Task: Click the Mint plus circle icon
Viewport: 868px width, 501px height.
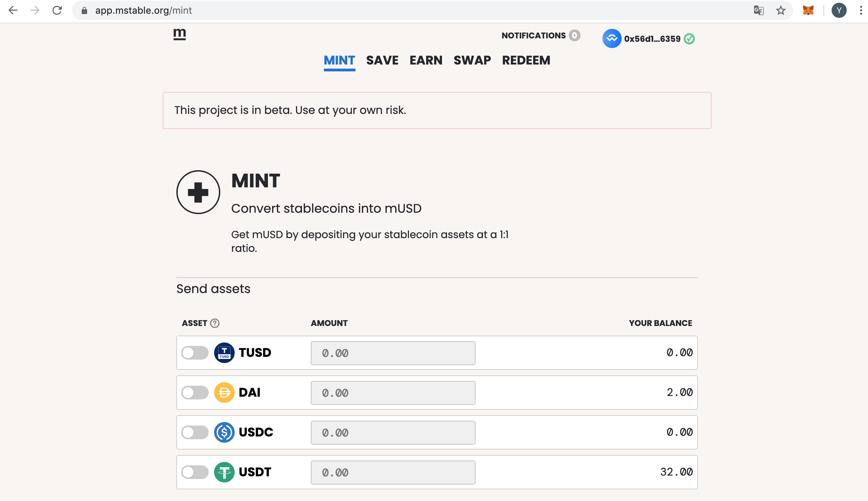Action: click(x=198, y=192)
